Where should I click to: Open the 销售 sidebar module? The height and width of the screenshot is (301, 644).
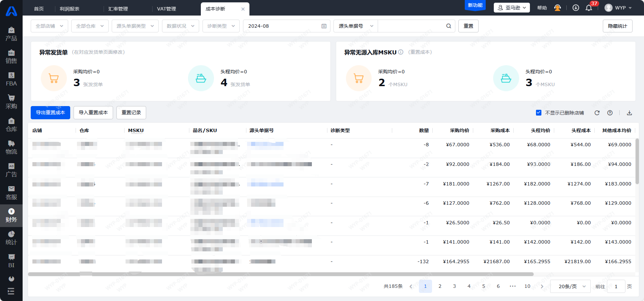[11, 57]
